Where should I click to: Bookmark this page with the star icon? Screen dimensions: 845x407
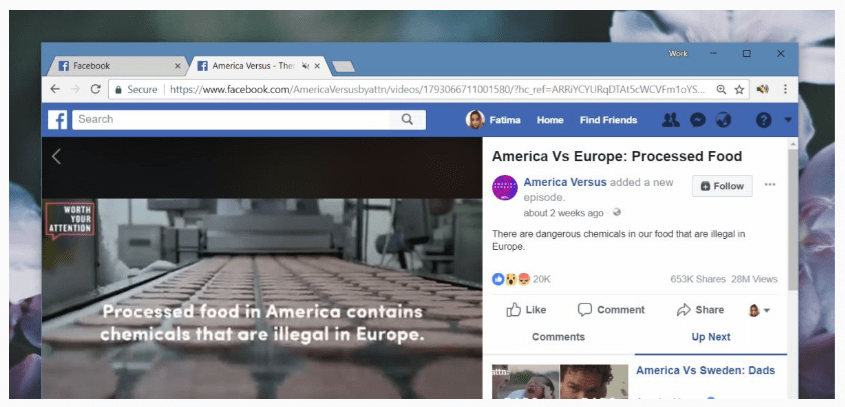click(x=739, y=89)
